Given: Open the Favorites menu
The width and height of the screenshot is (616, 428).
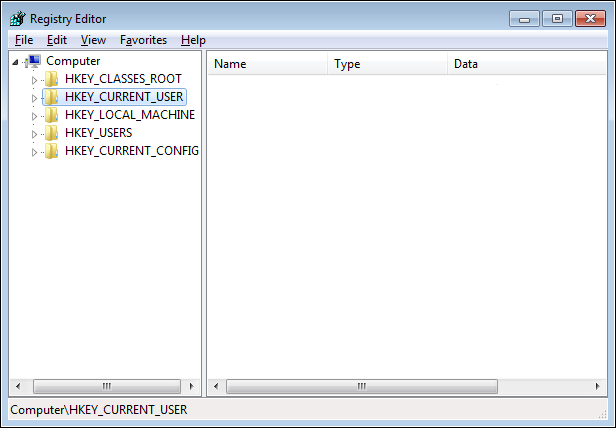Looking at the screenshot, I should (143, 40).
